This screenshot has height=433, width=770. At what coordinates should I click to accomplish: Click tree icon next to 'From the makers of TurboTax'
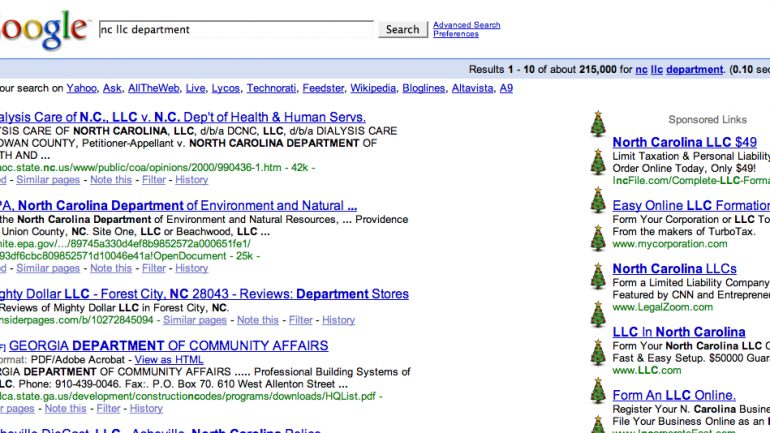pyautogui.click(x=598, y=238)
